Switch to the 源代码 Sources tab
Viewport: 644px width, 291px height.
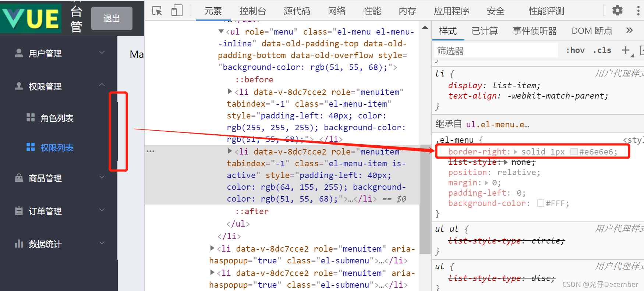click(297, 11)
